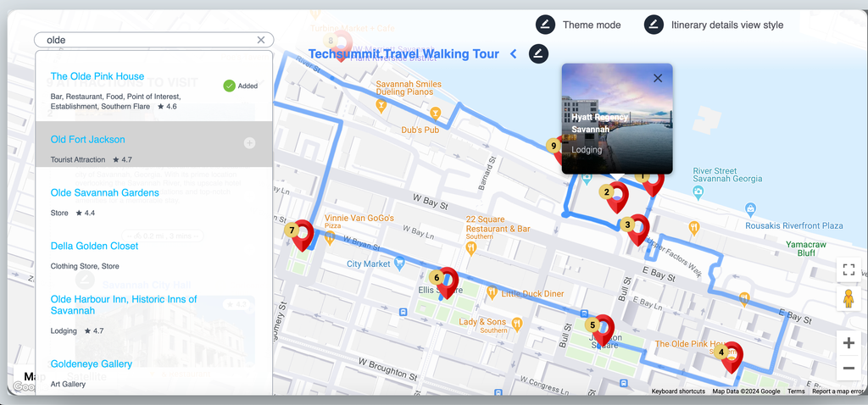Select map marker number 7
Image resolution: width=868 pixels, height=405 pixels.
tap(303, 236)
